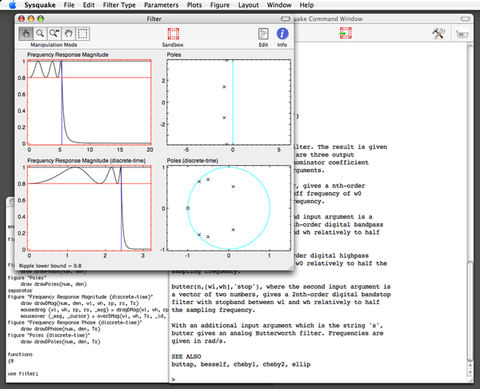Open the Parameters menu
Viewport: 480px width, 389px height.
click(x=161, y=5)
